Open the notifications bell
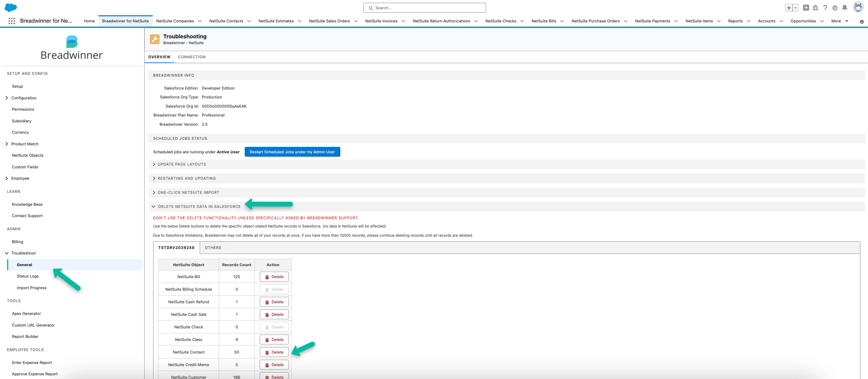The height and width of the screenshot is (379, 868). [x=845, y=8]
